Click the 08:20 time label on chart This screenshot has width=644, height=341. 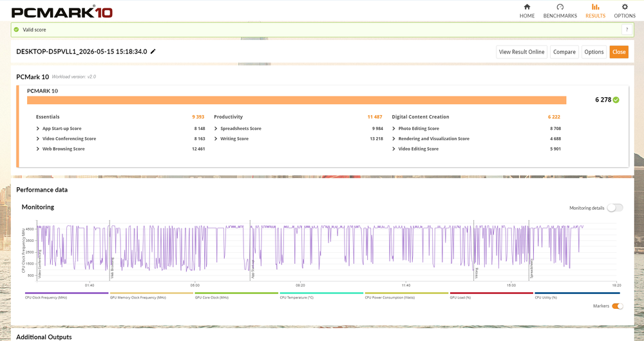[300, 285]
